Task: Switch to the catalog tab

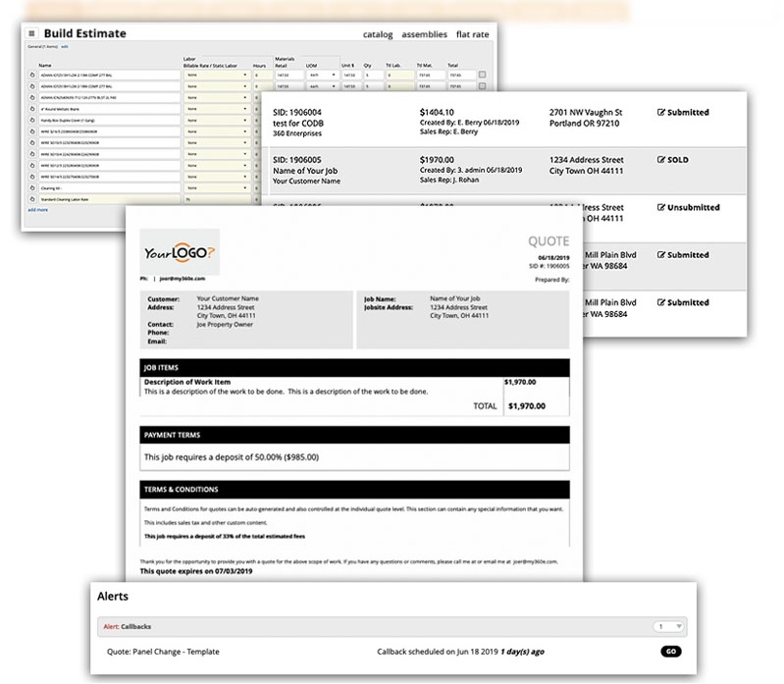Action: 378,34
